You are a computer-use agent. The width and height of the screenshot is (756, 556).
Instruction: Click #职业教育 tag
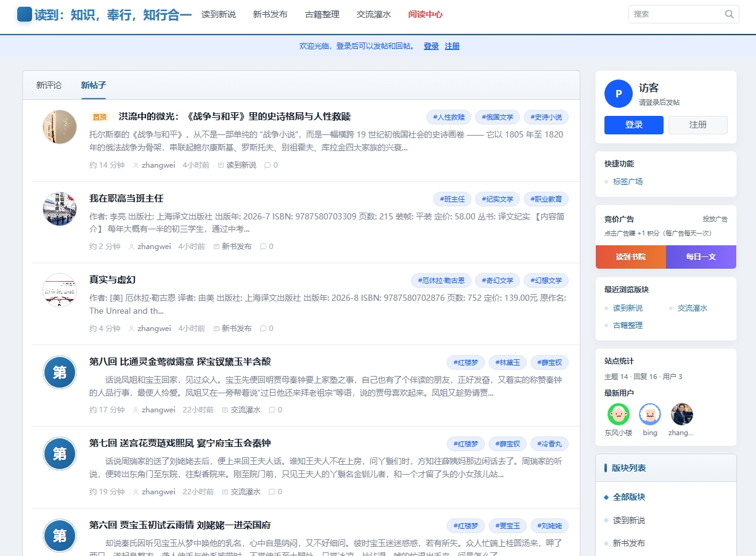click(x=547, y=199)
